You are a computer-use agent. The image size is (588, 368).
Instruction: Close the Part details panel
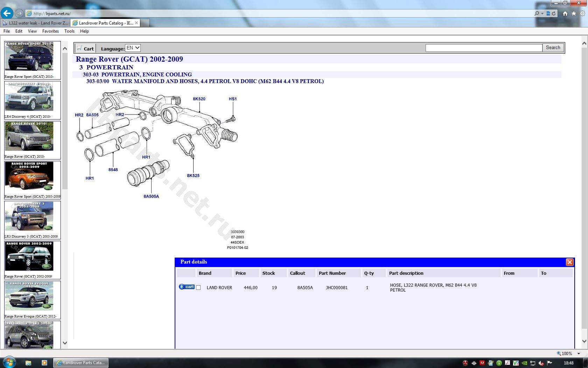pos(569,262)
